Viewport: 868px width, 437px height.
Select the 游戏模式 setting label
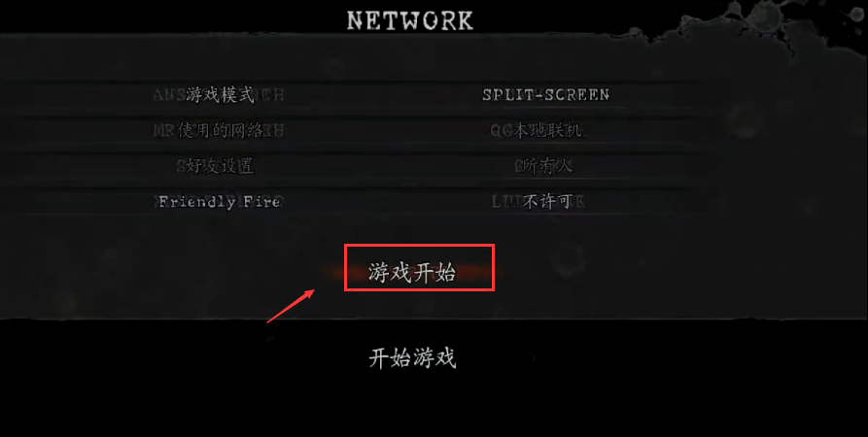tap(221, 94)
